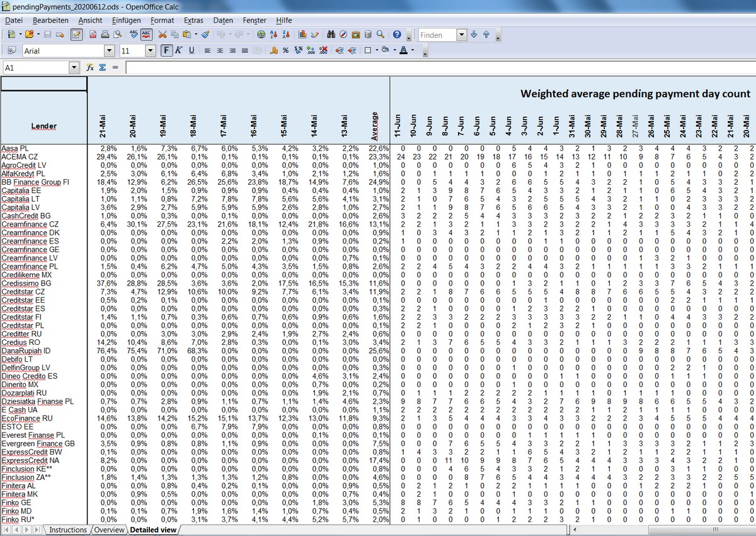
Task: Click into the Finden search field
Action: pos(437,35)
